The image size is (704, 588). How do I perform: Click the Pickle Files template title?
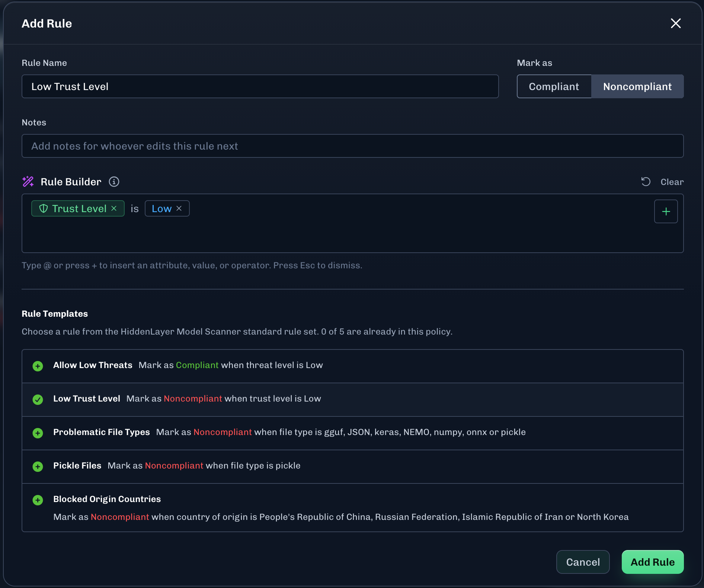77,466
